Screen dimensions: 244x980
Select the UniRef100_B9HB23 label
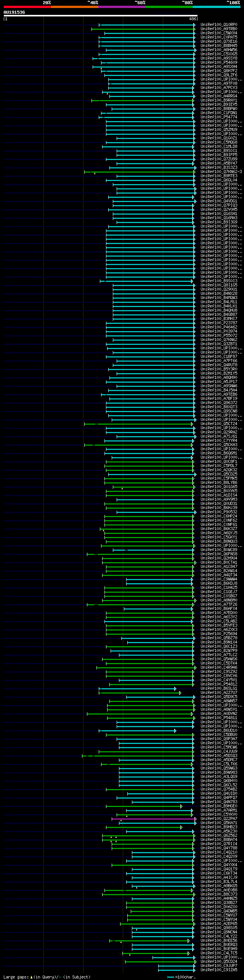(x=219, y=827)
